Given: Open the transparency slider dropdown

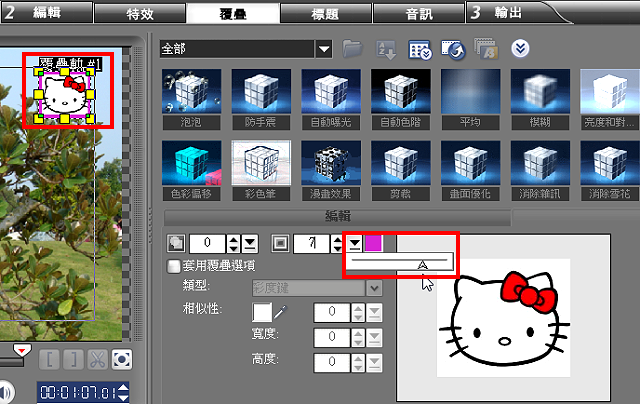Looking at the screenshot, I should [250, 243].
